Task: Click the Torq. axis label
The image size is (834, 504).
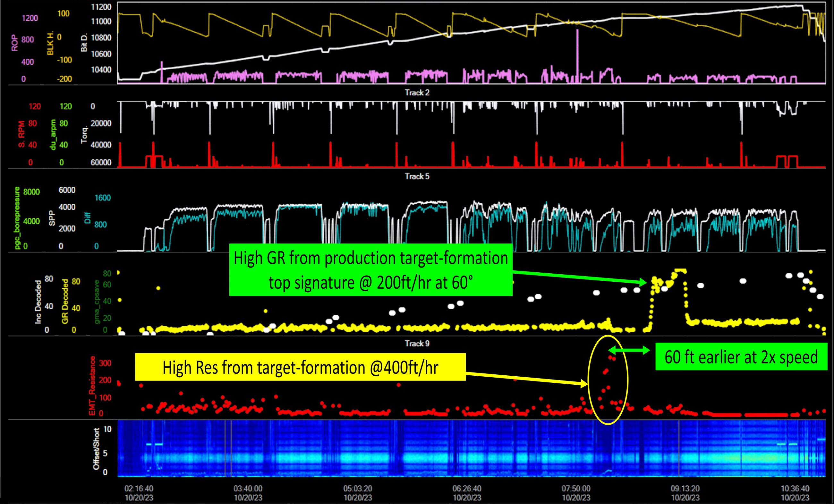Action: (84, 134)
